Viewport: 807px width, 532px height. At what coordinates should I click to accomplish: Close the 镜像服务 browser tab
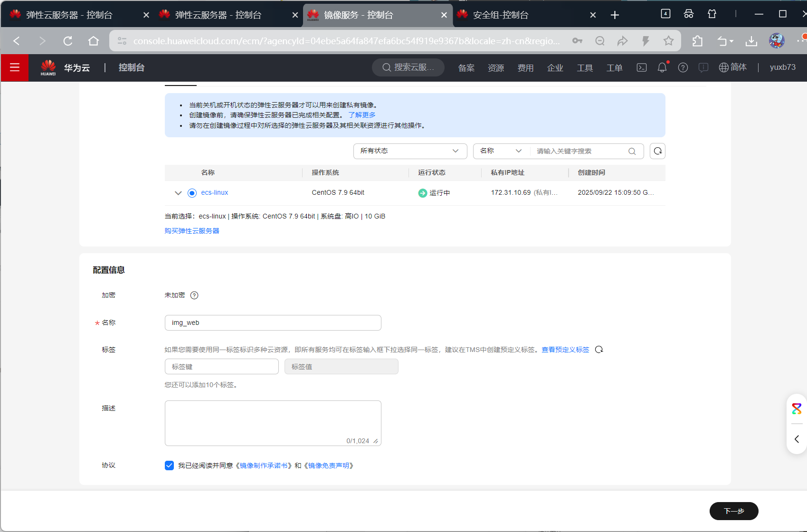coord(444,15)
